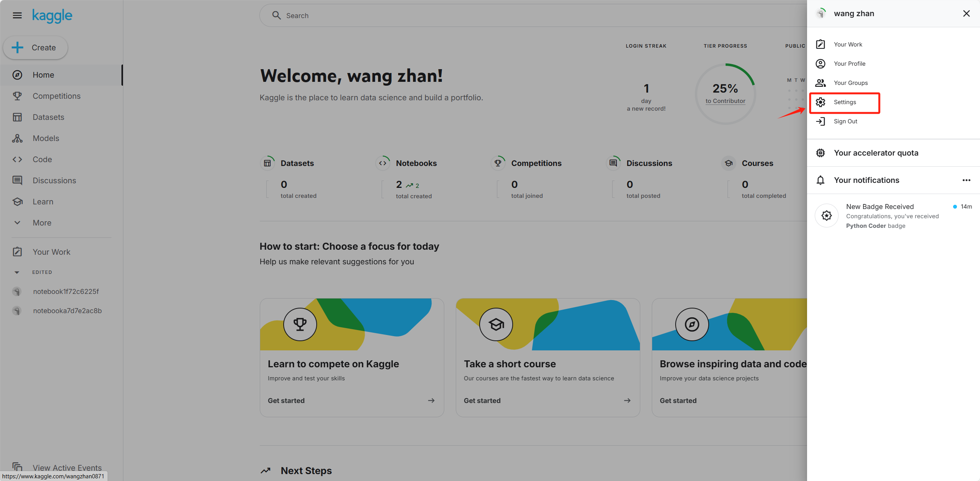Click the accelerator quota chip icon
The height and width of the screenshot is (481, 980).
pyautogui.click(x=821, y=153)
